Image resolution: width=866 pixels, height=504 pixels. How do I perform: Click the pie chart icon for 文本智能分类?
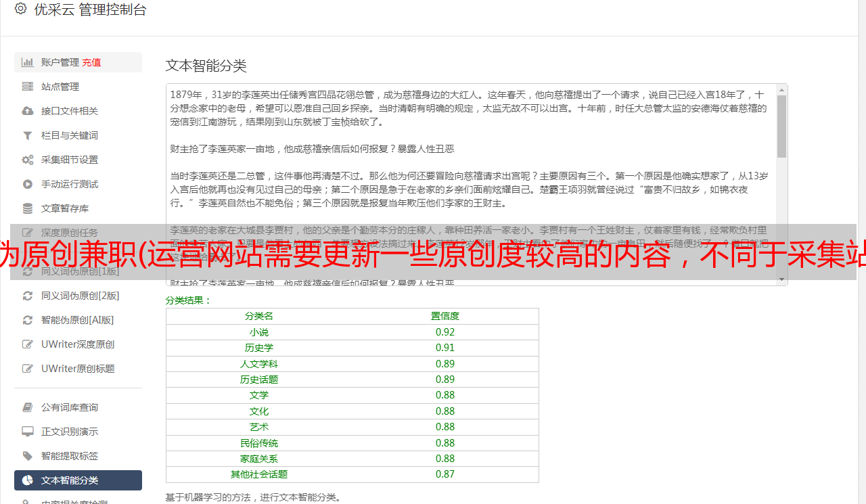pos(28,480)
